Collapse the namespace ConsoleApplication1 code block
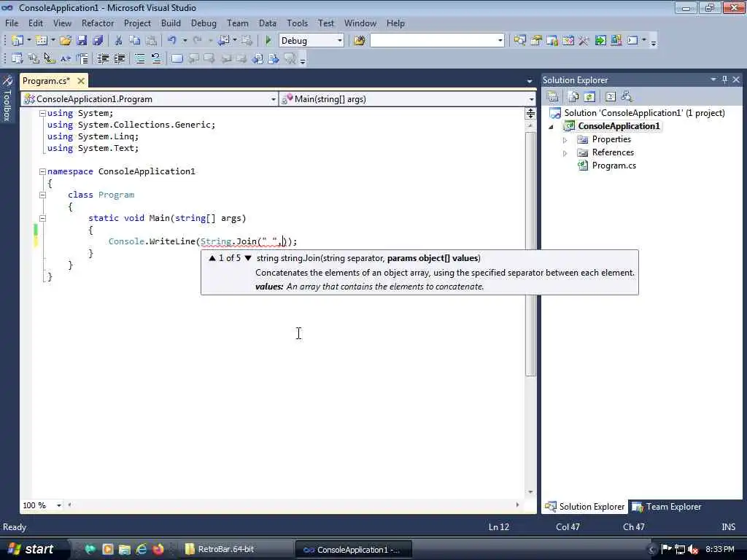 tap(42, 171)
